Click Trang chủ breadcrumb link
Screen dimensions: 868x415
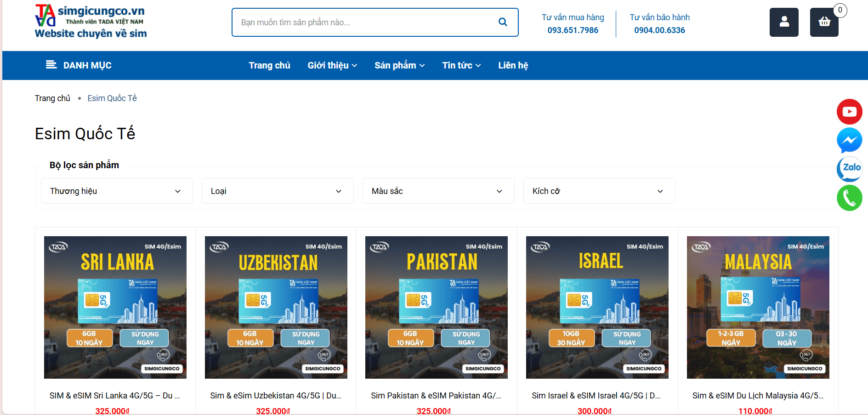[x=52, y=98]
